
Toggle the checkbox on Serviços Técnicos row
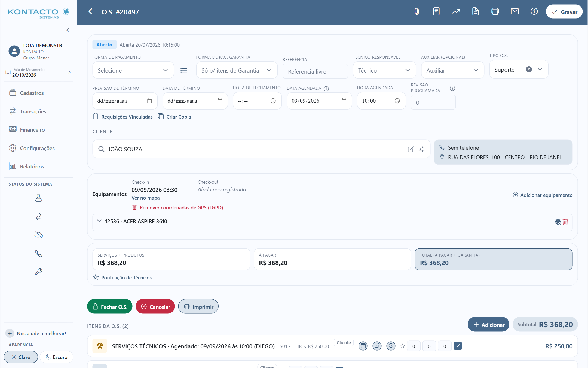pos(458,346)
